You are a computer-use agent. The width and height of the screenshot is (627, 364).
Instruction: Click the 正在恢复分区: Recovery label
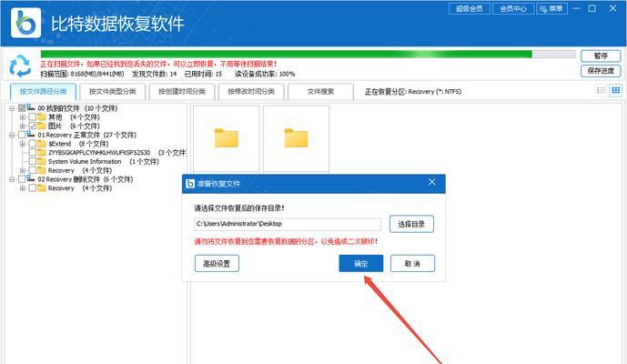coord(412,92)
